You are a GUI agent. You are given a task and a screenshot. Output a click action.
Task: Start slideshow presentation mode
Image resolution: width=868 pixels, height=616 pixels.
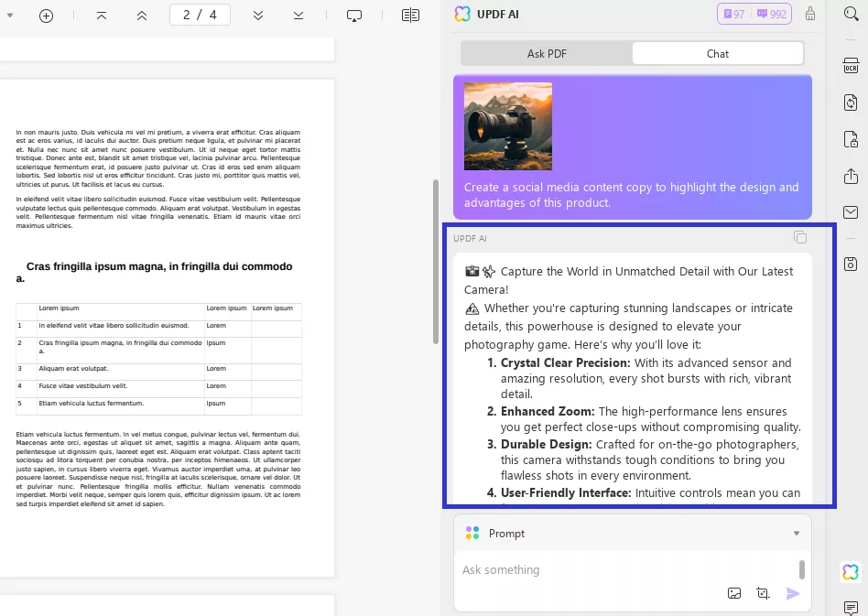(x=354, y=16)
